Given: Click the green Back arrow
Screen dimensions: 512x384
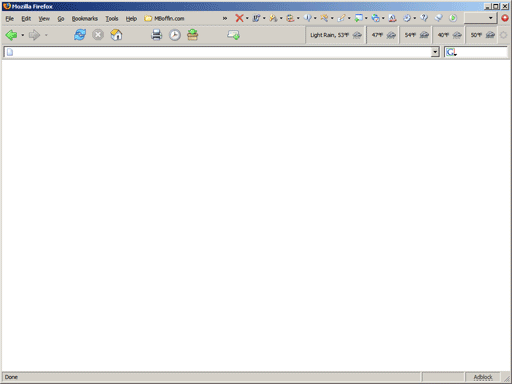Looking at the screenshot, I should point(11,35).
